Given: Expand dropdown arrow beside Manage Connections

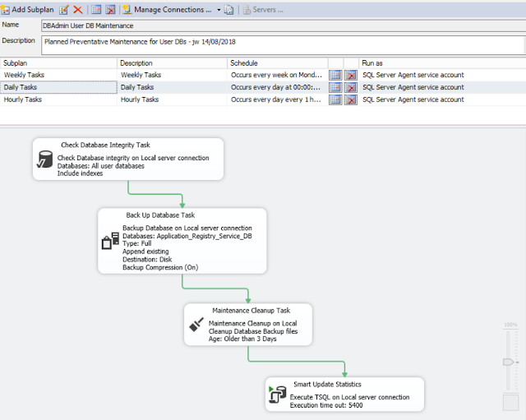Looking at the screenshot, I should tap(219, 10).
